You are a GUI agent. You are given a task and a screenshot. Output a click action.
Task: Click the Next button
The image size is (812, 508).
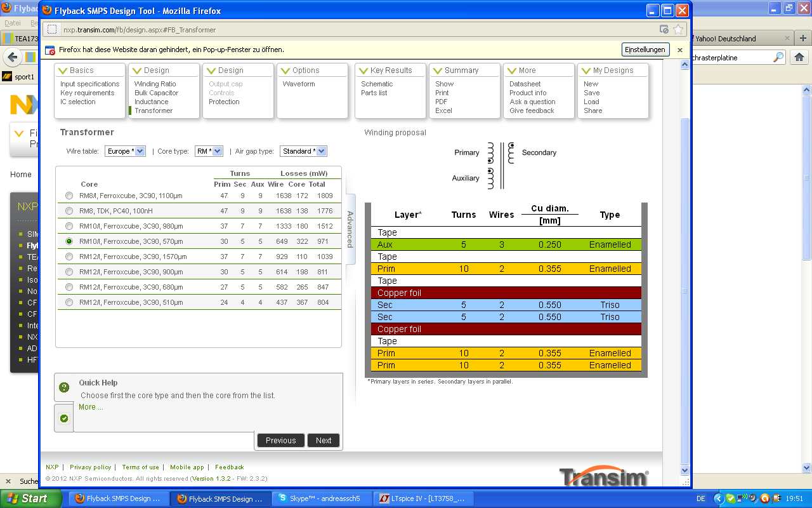[324, 440]
